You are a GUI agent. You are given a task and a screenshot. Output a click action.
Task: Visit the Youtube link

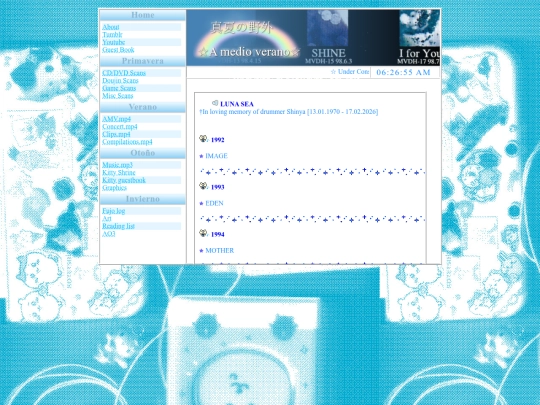coord(114,42)
